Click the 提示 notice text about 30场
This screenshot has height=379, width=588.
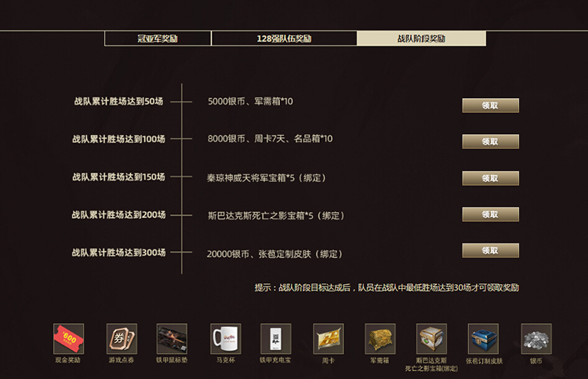click(386, 288)
